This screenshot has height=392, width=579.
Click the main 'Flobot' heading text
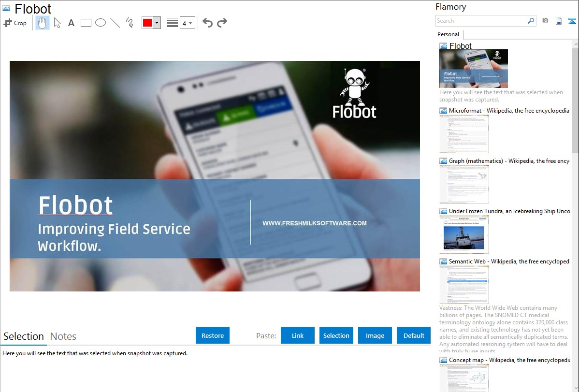point(33,9)
